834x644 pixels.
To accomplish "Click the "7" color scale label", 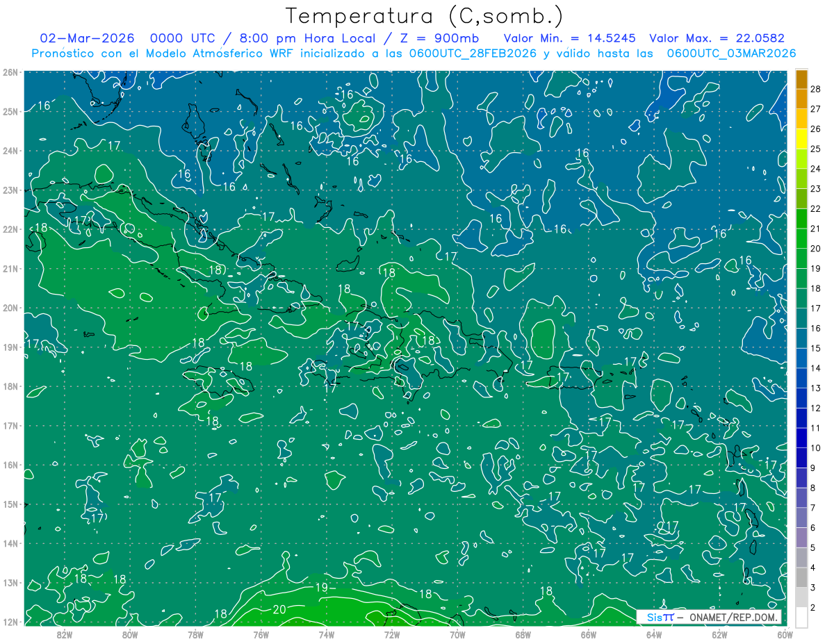I will [x=813, y=509].
